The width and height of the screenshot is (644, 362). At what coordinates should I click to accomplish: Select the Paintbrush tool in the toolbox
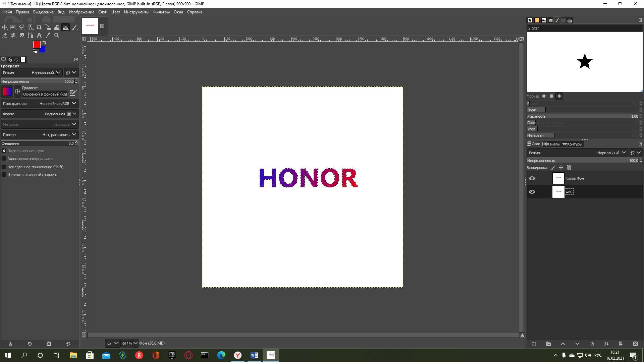click(74, 27)
